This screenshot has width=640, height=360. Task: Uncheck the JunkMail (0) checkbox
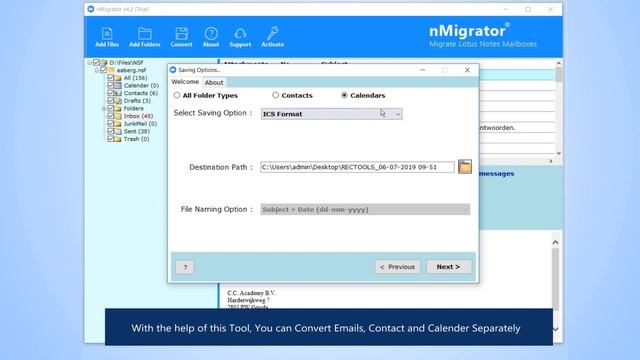111,124
